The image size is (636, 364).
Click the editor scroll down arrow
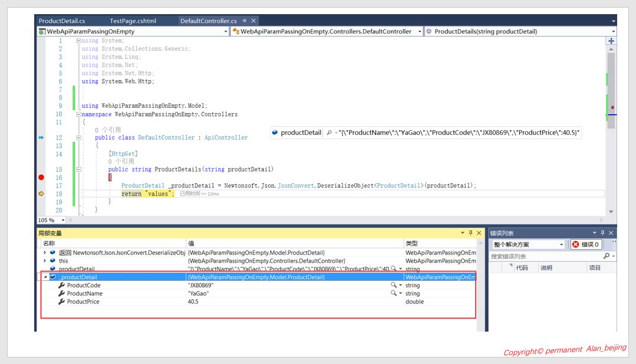click(611, 211)
